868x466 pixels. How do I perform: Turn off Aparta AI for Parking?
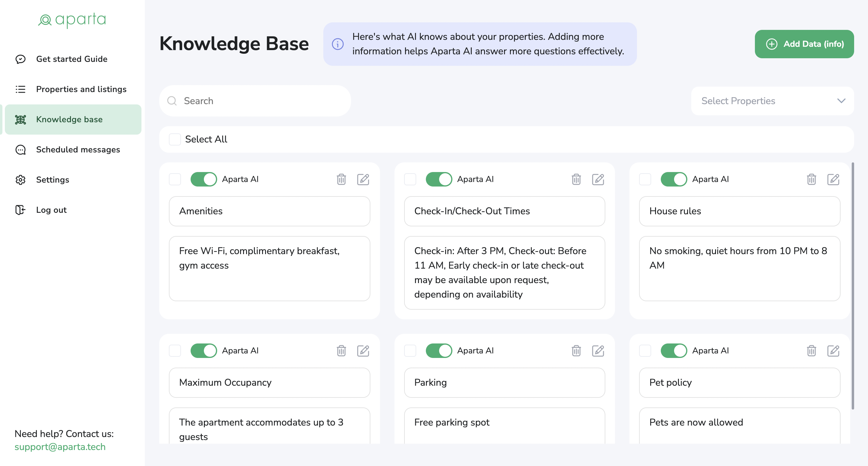439,351
